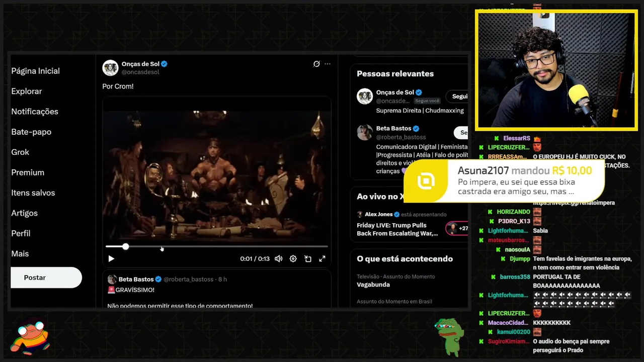Click chat user SugiroKimiam...

[508, 341]
